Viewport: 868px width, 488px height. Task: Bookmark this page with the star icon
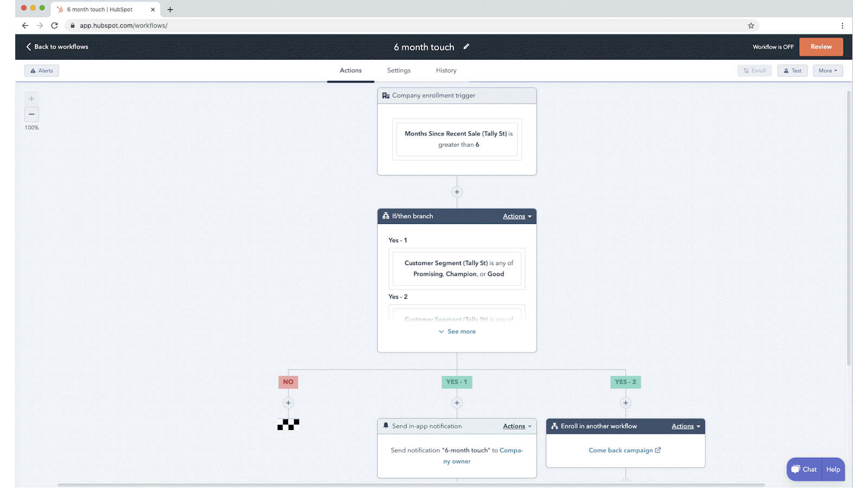(x=751, y=25)
